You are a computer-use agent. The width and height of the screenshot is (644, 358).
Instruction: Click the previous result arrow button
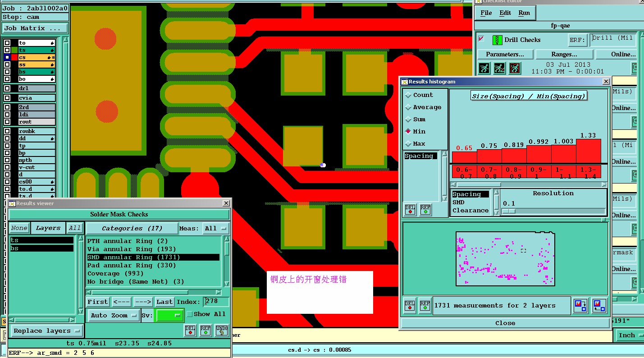(x=122, y=302)
